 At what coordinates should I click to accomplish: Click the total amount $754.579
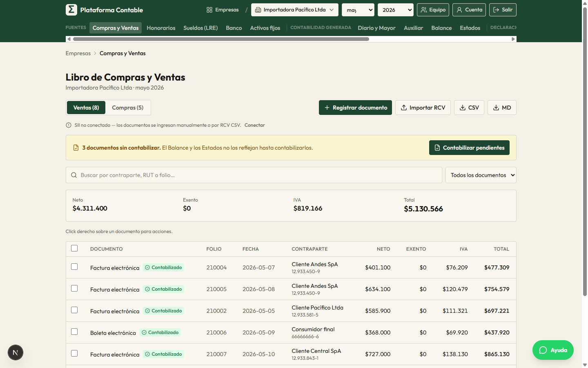[x=497, y=289]
